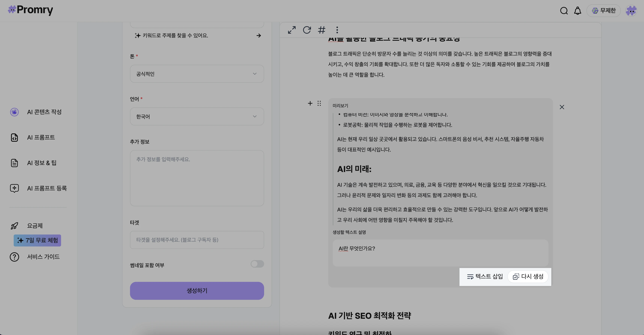Click the 생성하기 button
The image size is (644, 335).
[197, 291]
